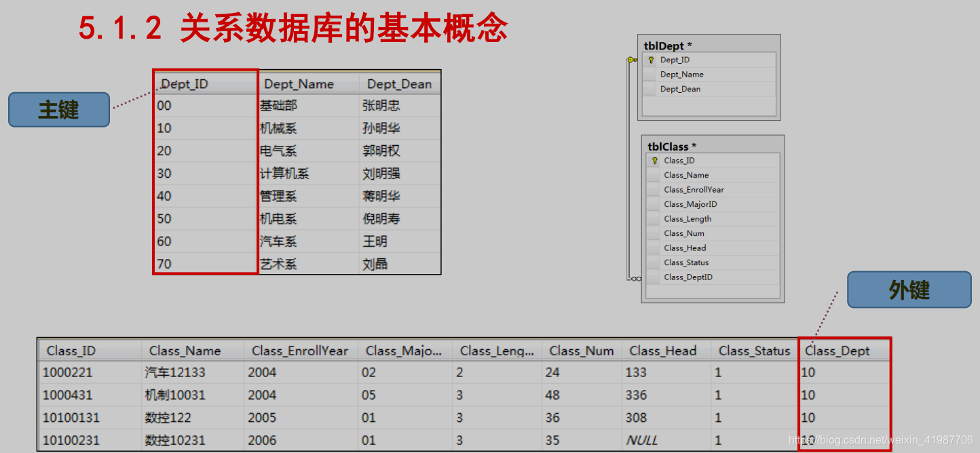Select the class name cell 数控122
Screen dimensions: 980x453
click(x=193, y=418)
